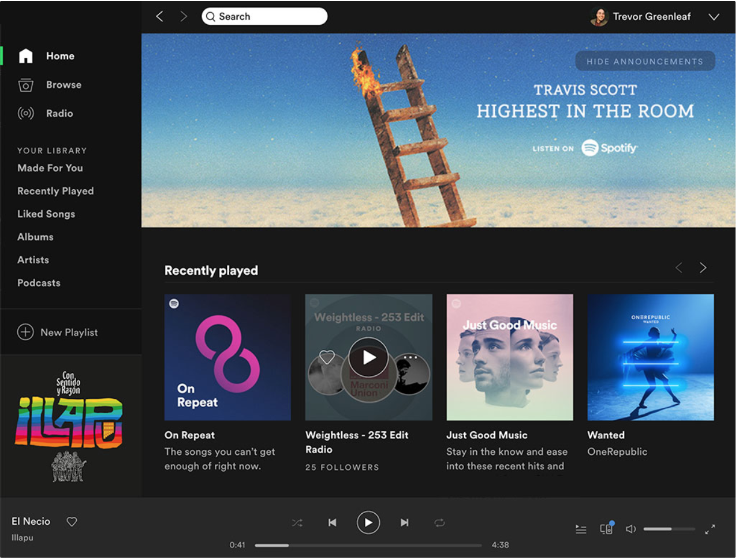The height and width of the screenshot is (560, 739).
Task: Skip to the next track
Action: click(405, 522)
